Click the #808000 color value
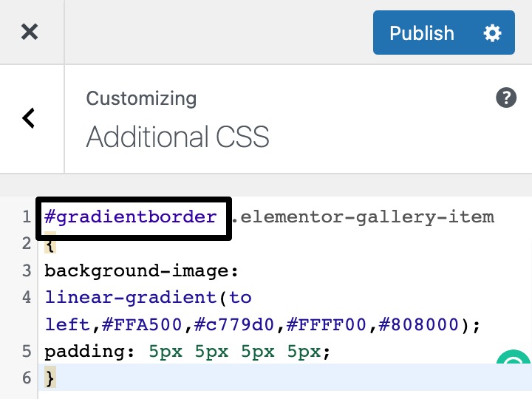 tap(419, 324)
